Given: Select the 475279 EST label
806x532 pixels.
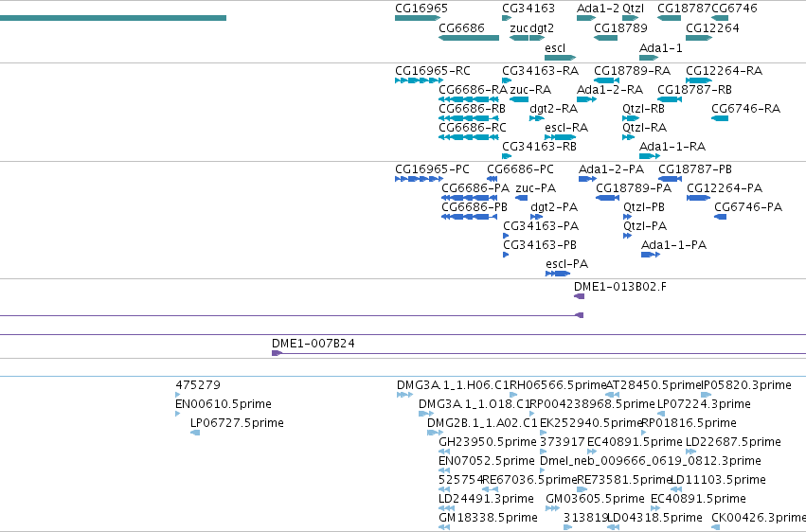Looking at the screenshot, I should pos(198,385).
